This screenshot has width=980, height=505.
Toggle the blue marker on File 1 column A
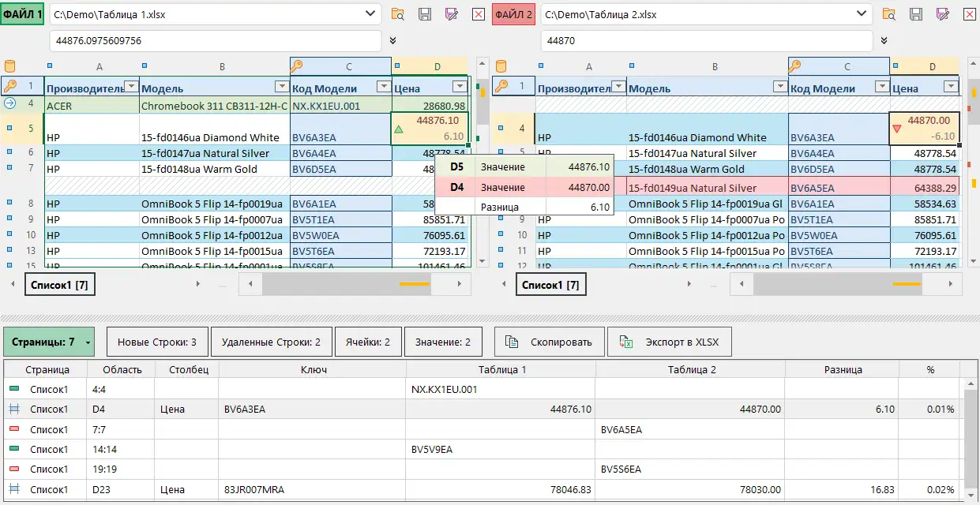[x=49, y=66]
